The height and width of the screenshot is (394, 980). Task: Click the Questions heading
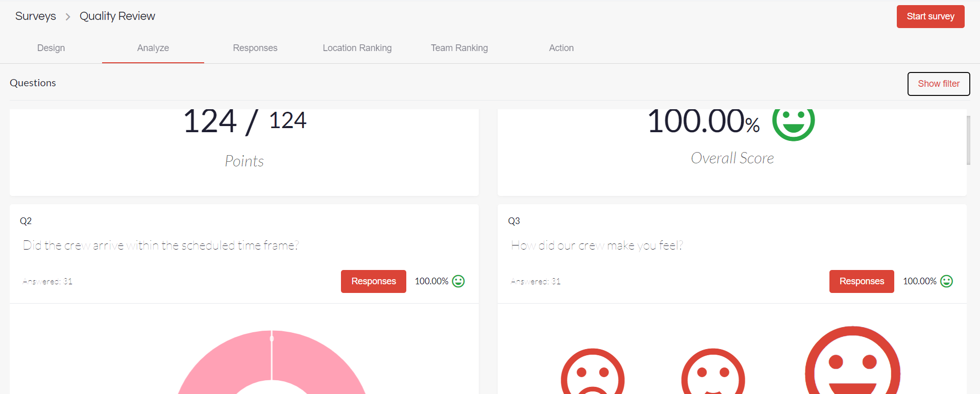(x=33, y=83)
